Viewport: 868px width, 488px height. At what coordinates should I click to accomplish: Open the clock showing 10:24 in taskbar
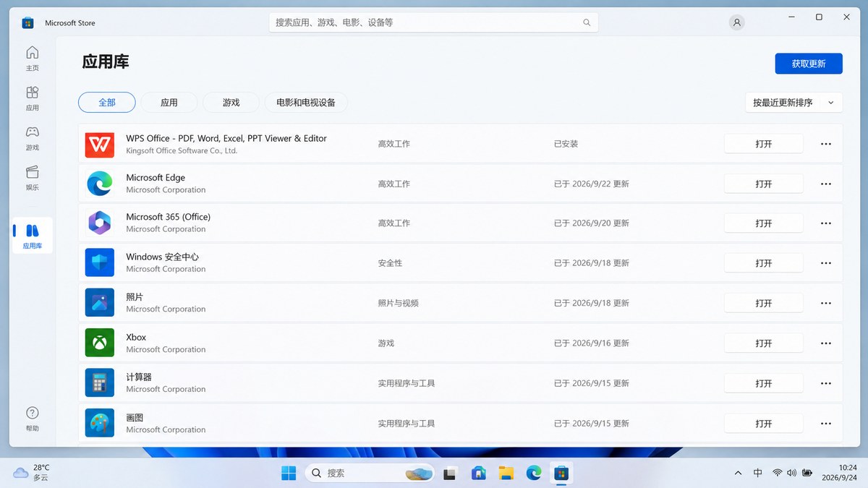pyautogui.click(x=839, y=473)
